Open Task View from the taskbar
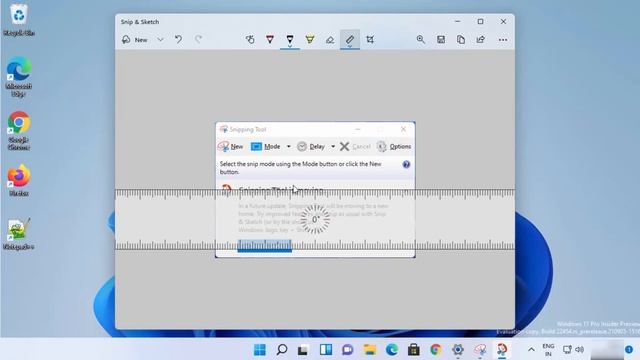 303,349
